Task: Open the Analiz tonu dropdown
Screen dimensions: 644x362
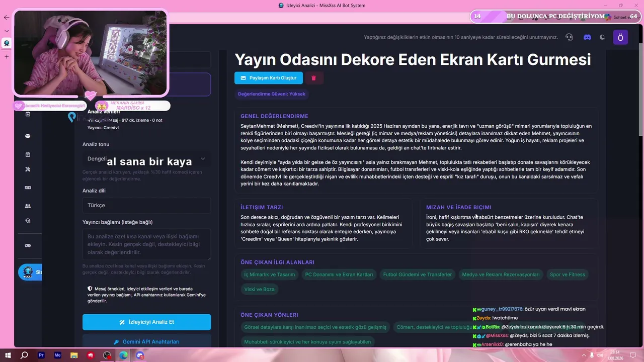Action: coord(146,159)
